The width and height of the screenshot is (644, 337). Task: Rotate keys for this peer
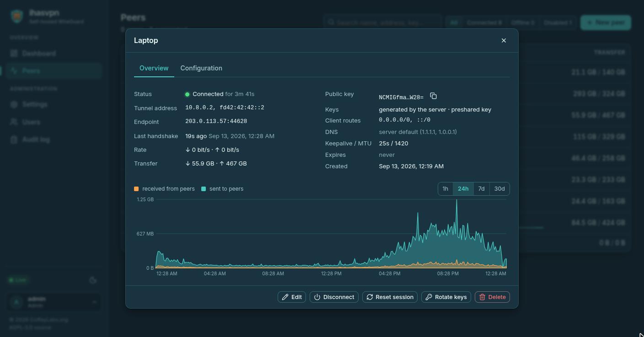pyautogui.click(x=446, y=297)
